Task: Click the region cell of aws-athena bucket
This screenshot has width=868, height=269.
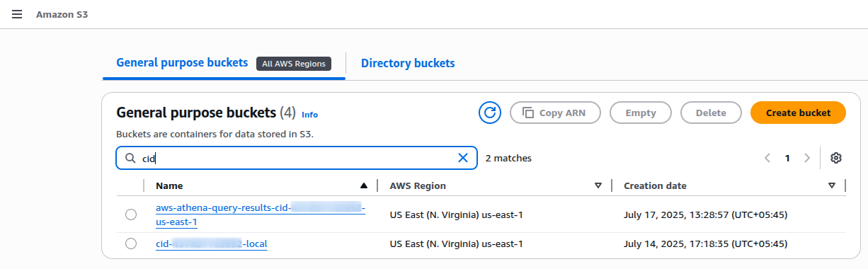Action: 457,214
